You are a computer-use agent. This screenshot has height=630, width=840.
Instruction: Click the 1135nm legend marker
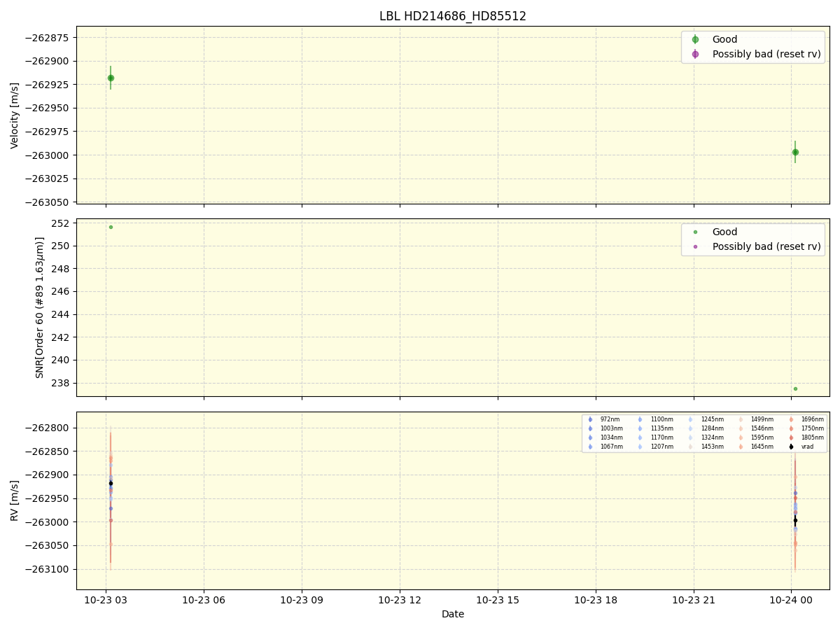tap(640, 428)
